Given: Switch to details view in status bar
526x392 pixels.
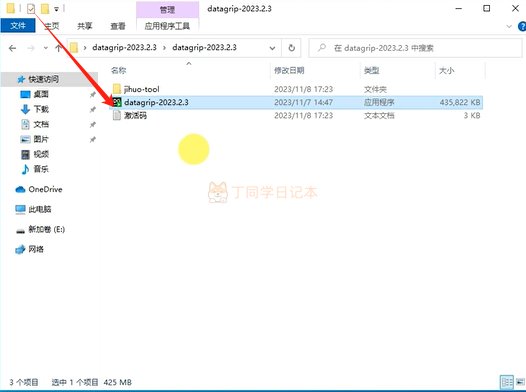Looking at the screenshot, I should coord(507,382).
